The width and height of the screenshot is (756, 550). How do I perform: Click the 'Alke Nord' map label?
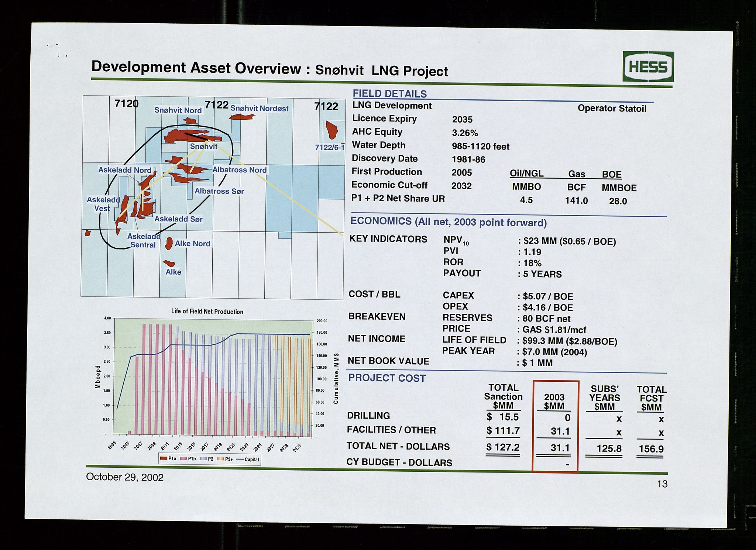192,244
